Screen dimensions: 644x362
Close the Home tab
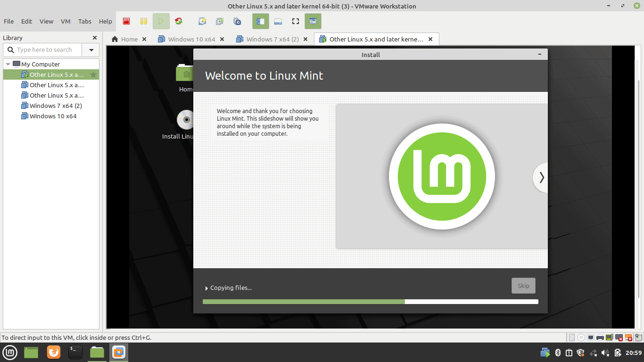click(144, 39)
